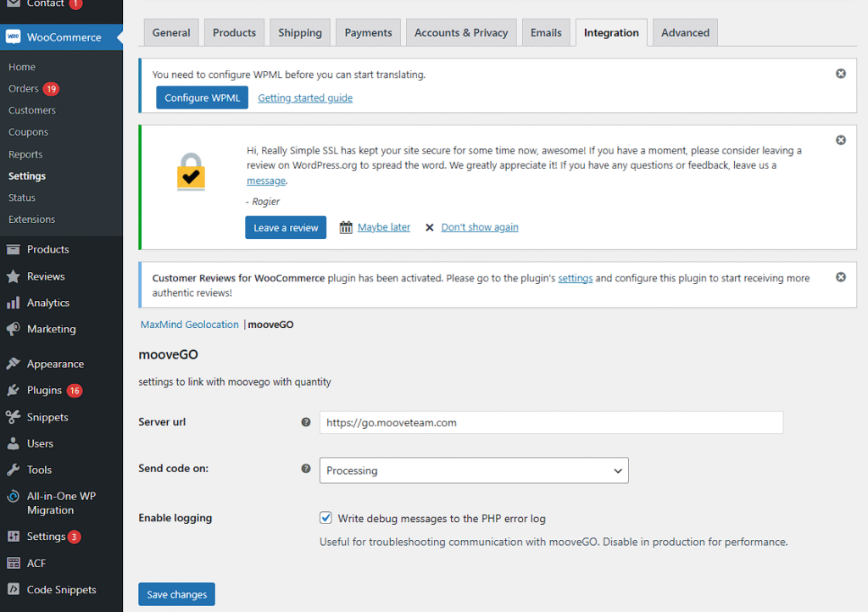Click the sidebar Settings badge 3
This screenshot has height=612, width=868.
tap(75, 537)
